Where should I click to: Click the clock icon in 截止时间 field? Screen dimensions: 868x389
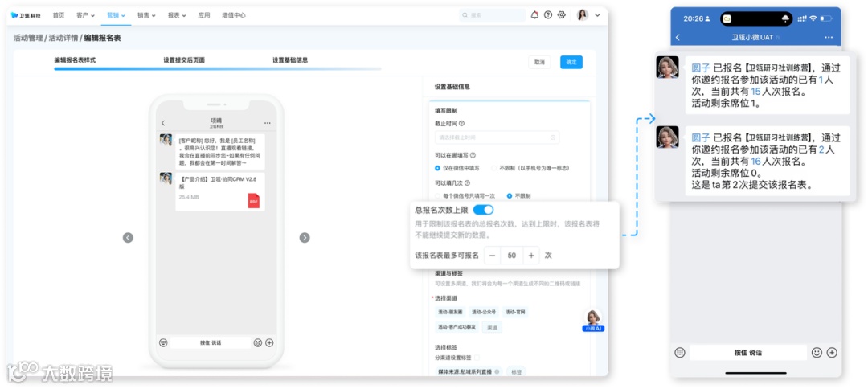coord(552,137)
